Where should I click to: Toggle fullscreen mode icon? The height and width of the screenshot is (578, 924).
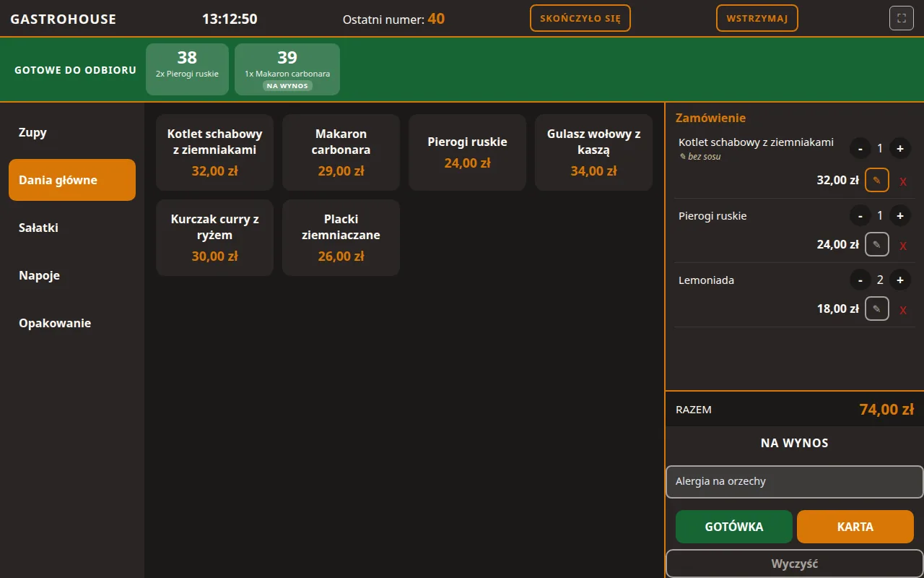[901, 18]
